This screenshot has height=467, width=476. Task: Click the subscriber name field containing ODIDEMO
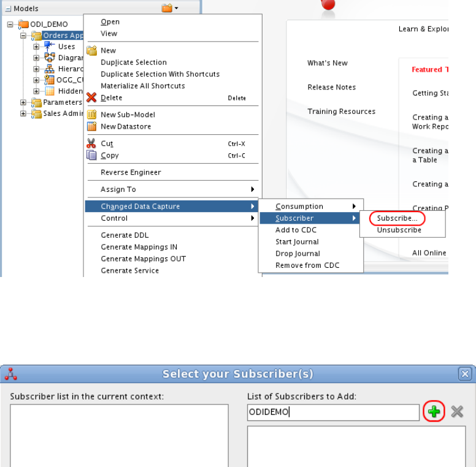[x=333, y=412]
